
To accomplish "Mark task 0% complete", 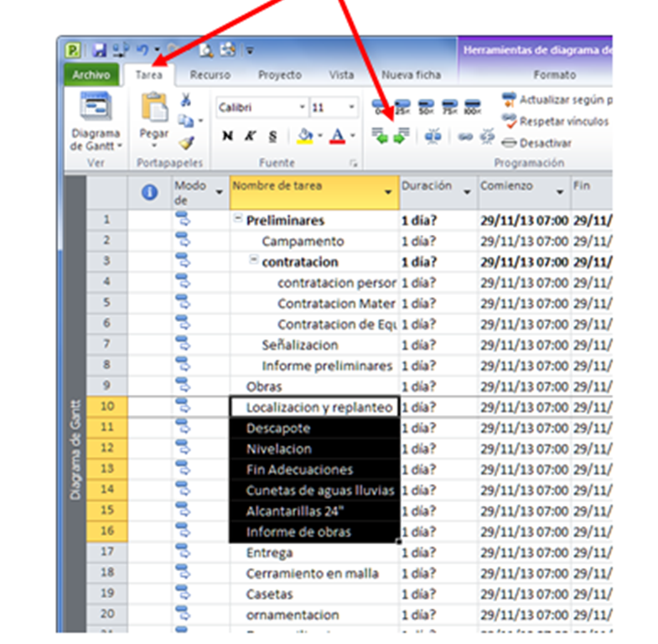I will (381, 106).
